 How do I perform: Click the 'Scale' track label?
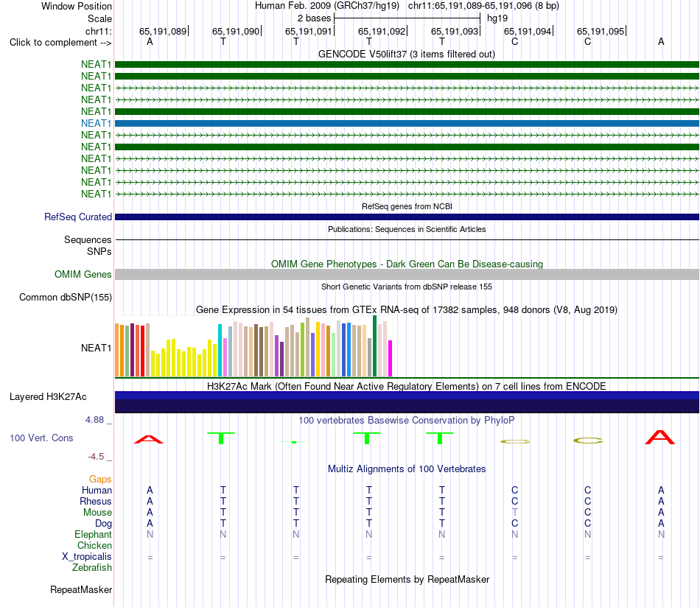point(99,18)
